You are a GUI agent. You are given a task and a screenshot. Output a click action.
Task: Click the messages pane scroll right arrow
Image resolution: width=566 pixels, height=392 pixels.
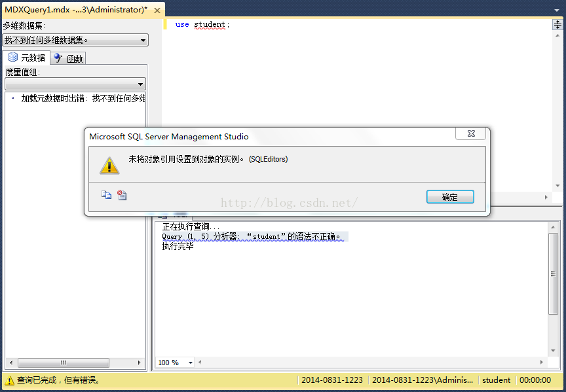541,362
